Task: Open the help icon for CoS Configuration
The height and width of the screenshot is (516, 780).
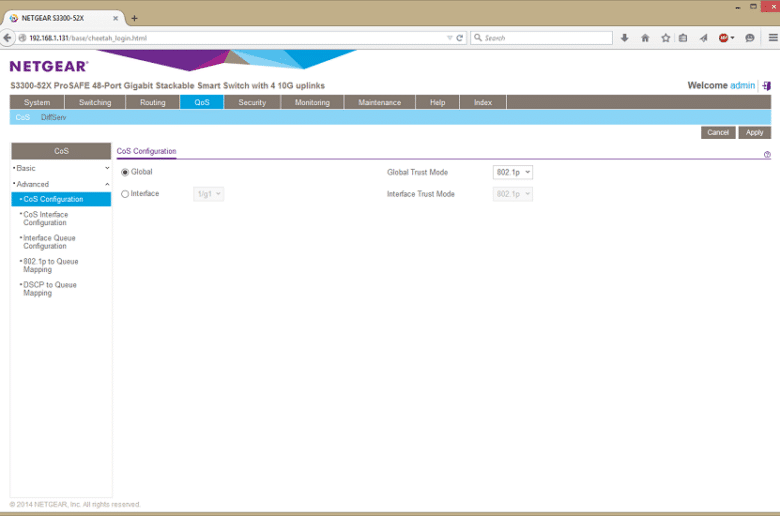Action: pyautogui.click(x=767, y=155)
